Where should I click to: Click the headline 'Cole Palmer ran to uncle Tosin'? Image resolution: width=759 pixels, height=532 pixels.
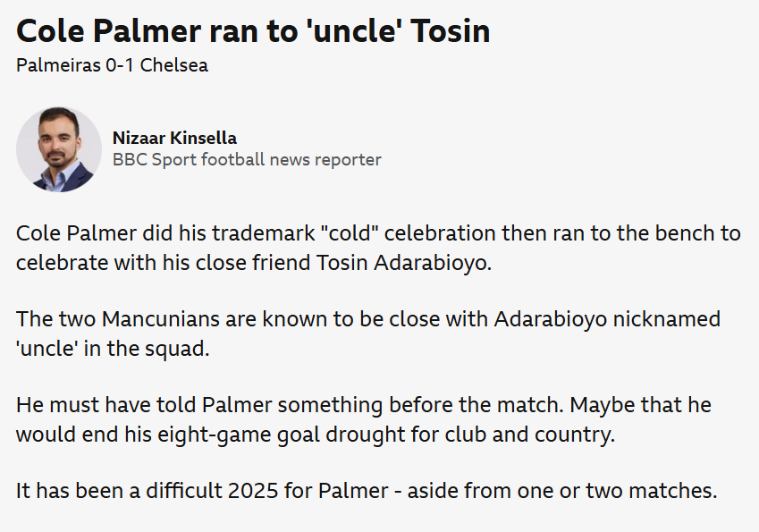(x=253, y=31)
